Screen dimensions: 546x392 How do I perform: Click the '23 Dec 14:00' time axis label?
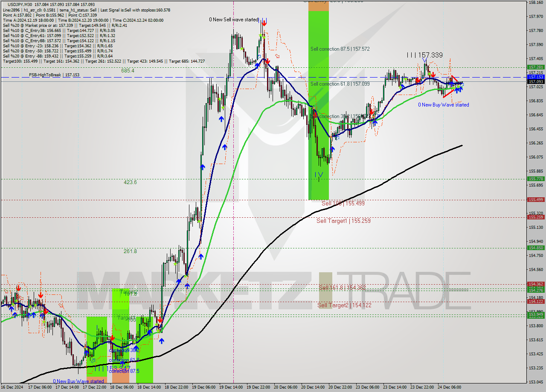(x=395, y=387)
